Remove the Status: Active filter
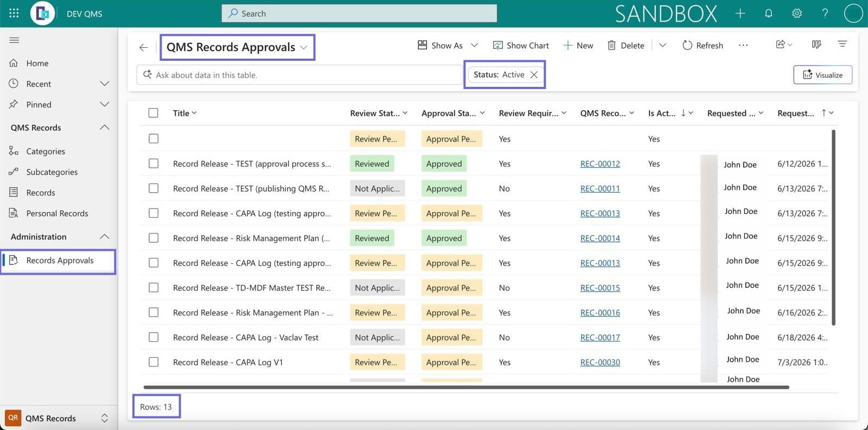Screen dimensions: 868x430 pos(534,74)
